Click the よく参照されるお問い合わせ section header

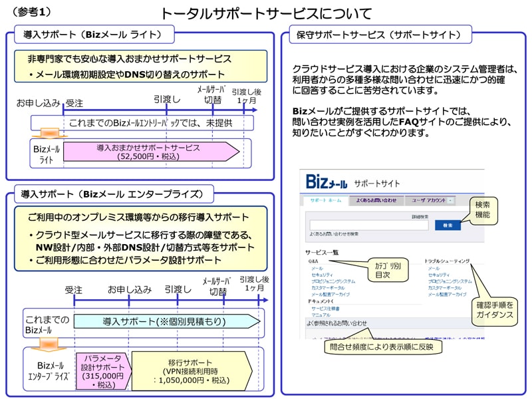coord(336,323)
